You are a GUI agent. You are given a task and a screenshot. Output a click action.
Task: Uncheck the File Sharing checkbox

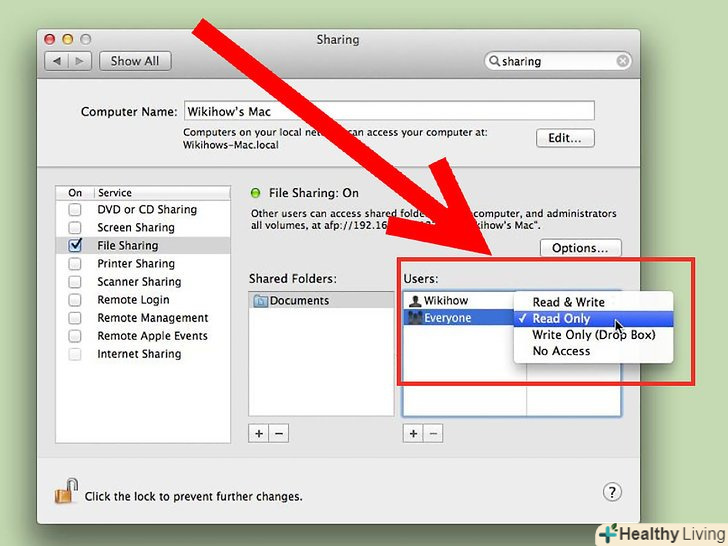tap(75, 245)
